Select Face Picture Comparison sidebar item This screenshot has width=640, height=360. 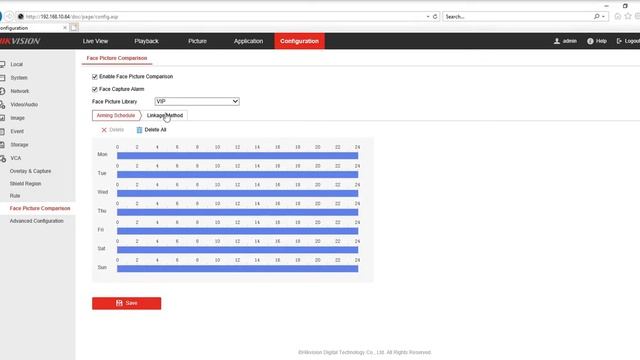40,209
